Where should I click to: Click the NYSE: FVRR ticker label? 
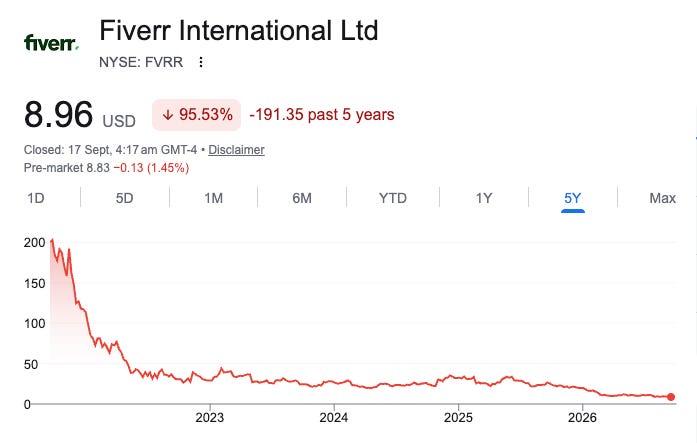coord(141,62)
